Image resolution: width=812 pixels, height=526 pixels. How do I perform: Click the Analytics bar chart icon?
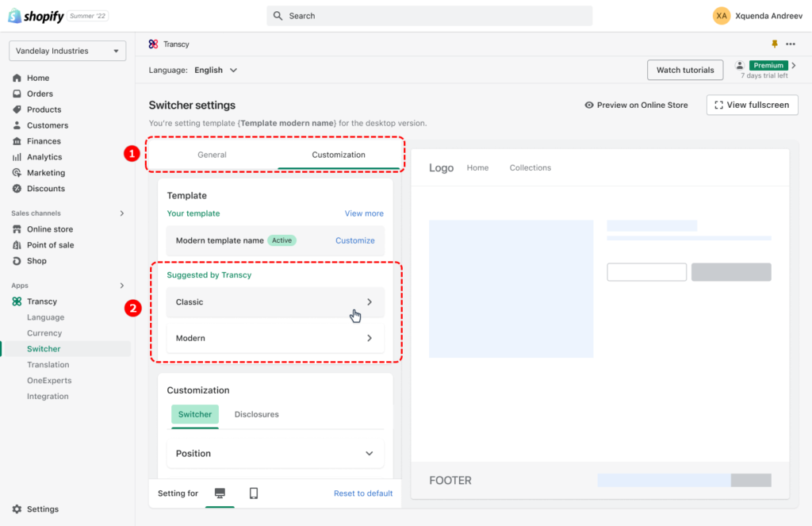point(17,157)
